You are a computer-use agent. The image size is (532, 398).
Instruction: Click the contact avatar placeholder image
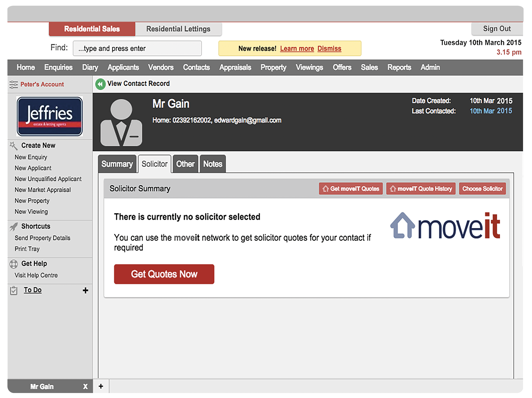coord(121,122)
